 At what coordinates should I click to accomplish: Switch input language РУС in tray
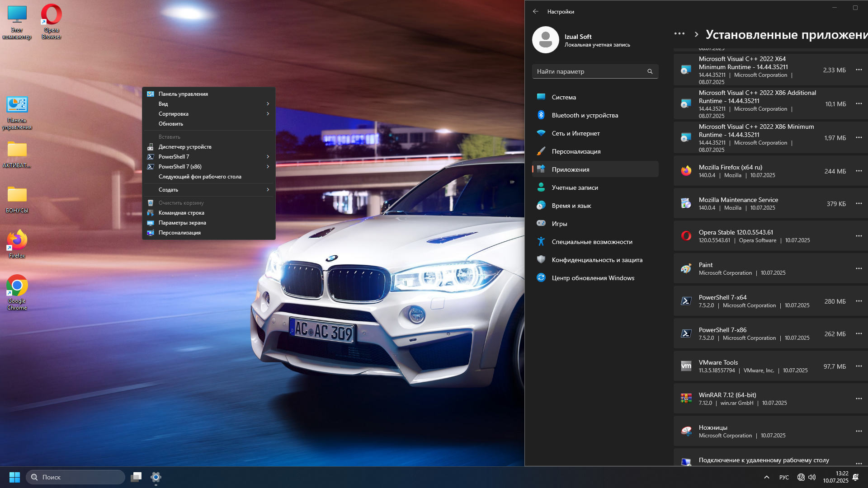[784, 477]
